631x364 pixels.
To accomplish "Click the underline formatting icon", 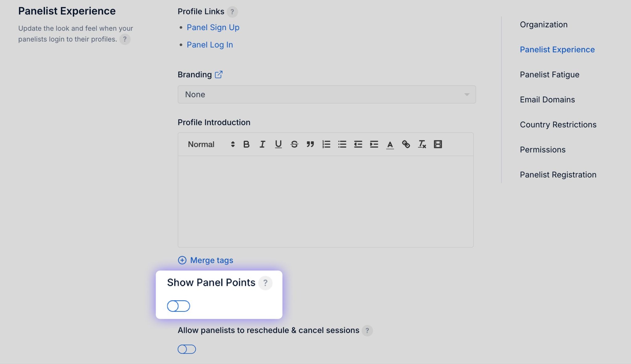I will (x=278, y=144).
